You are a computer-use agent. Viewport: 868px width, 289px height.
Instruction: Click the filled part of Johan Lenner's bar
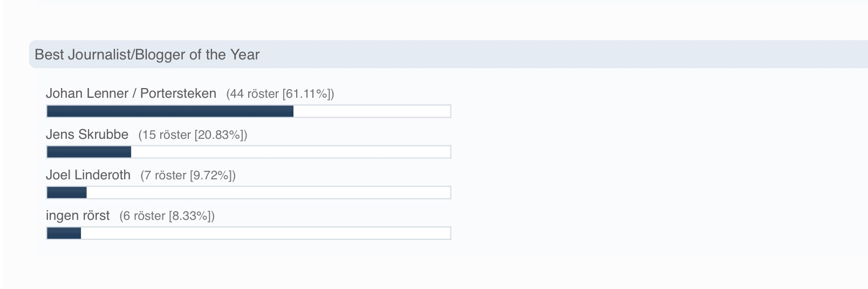(x=170, y=111)
